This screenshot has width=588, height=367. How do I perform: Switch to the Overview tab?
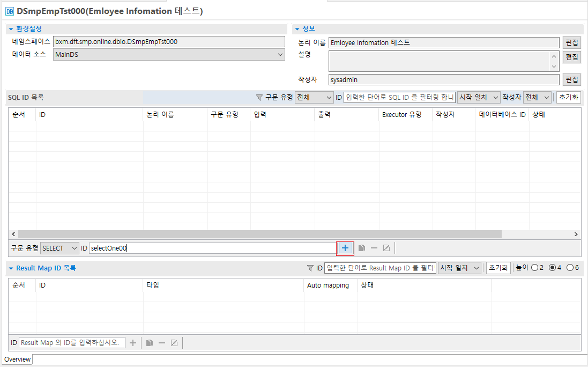point(17,359)
